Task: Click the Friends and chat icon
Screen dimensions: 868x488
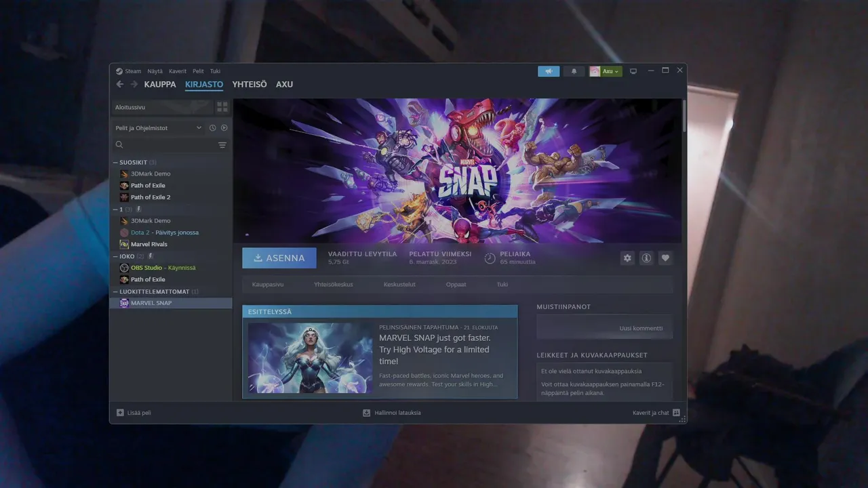Action: (x=676, y=413)
